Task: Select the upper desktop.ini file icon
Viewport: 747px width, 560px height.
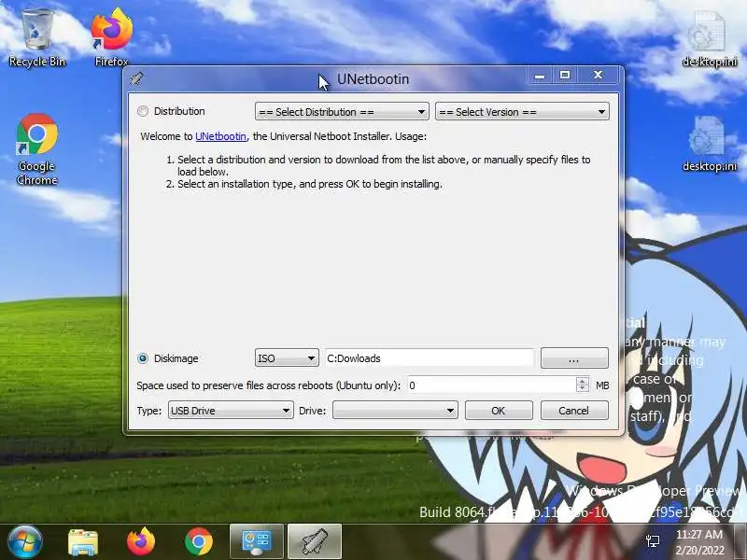Action: click(710, 39)
